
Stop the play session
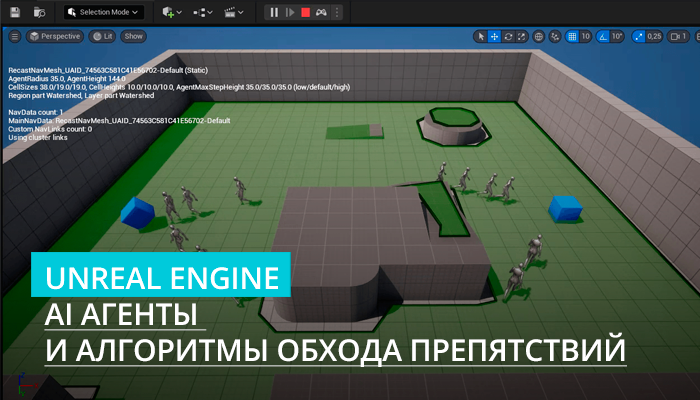point(305,12)
